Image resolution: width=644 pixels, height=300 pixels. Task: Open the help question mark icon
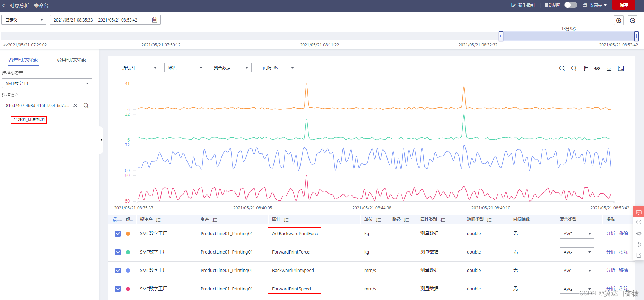(x=639, y=245)
